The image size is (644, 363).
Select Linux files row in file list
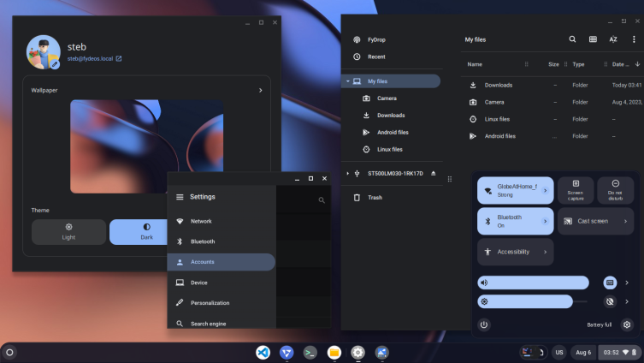click(x=552, y=119)
